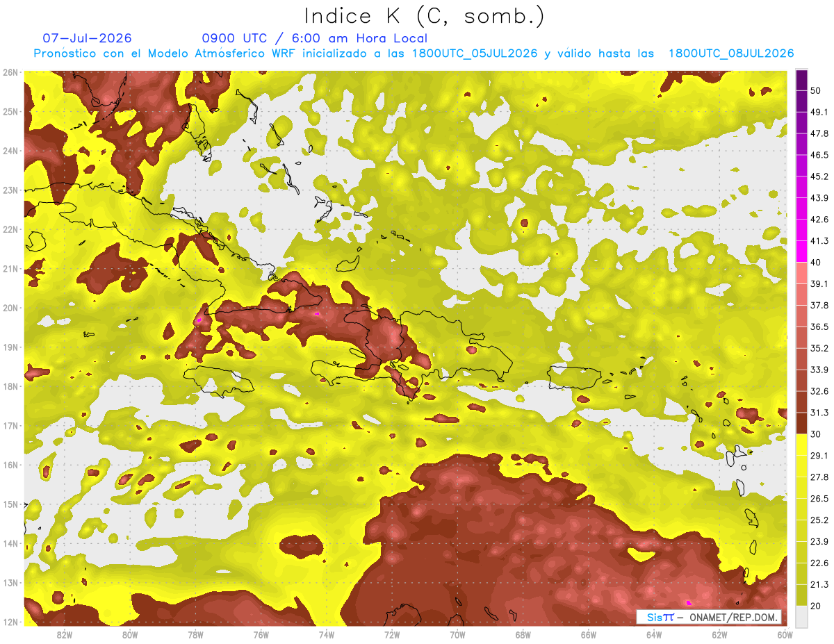
Task: Click the legend value '35.2'
Action: click(x=819, y=348)
